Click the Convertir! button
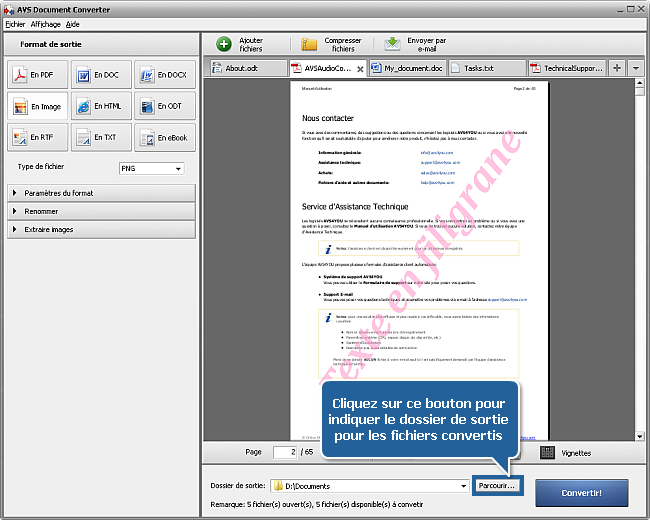This screenshot has height=520, width=650. 582,493
